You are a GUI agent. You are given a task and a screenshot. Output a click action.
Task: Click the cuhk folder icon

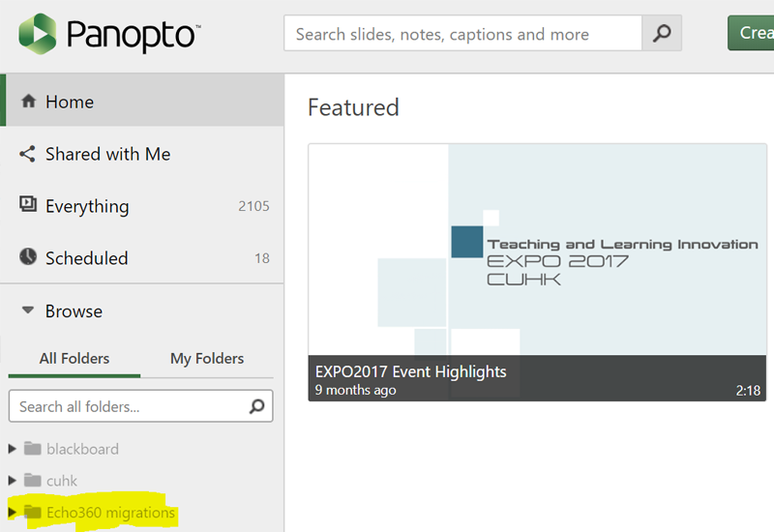[33, 480]
